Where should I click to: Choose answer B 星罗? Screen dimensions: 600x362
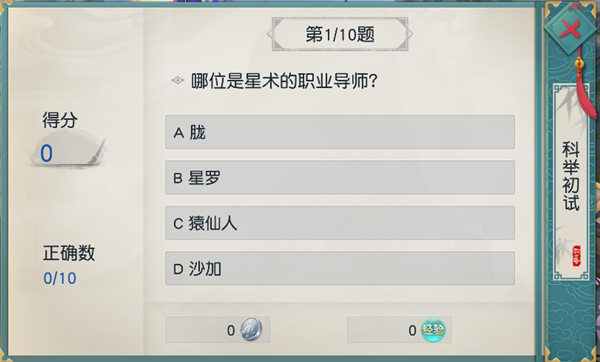tap(340, 178)
